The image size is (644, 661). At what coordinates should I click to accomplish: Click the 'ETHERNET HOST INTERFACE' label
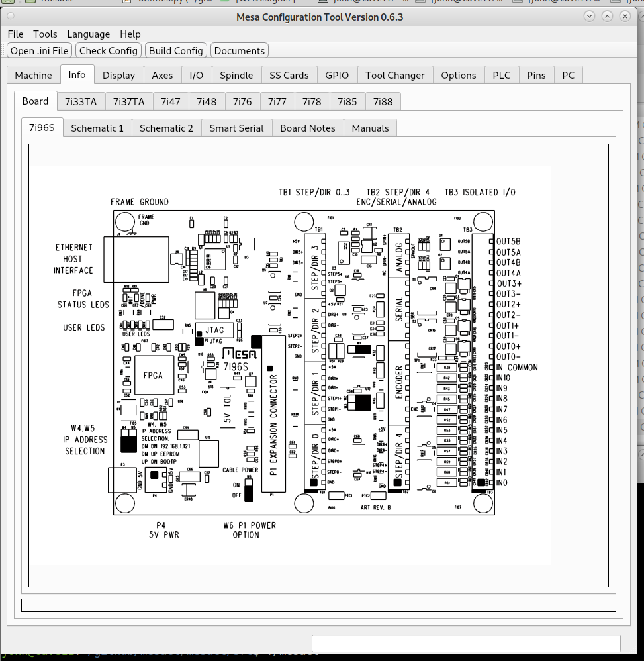pos(73,259)
